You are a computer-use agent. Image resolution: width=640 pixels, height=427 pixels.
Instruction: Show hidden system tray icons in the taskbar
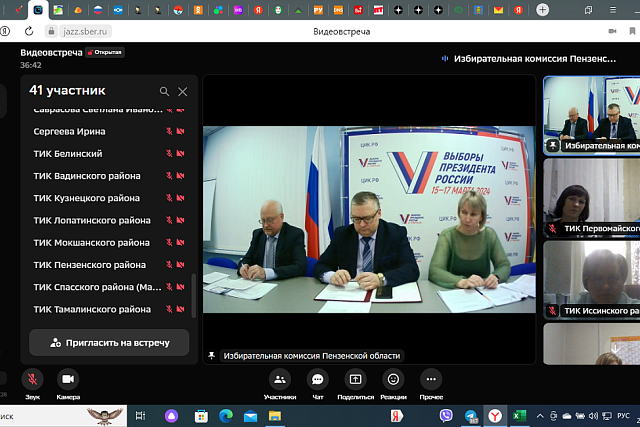(x=540, y=416)
